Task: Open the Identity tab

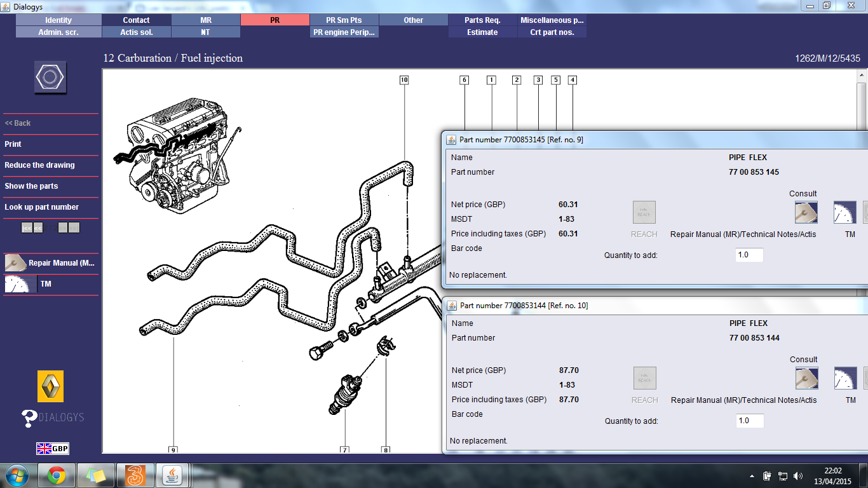Action: (58, 20)
